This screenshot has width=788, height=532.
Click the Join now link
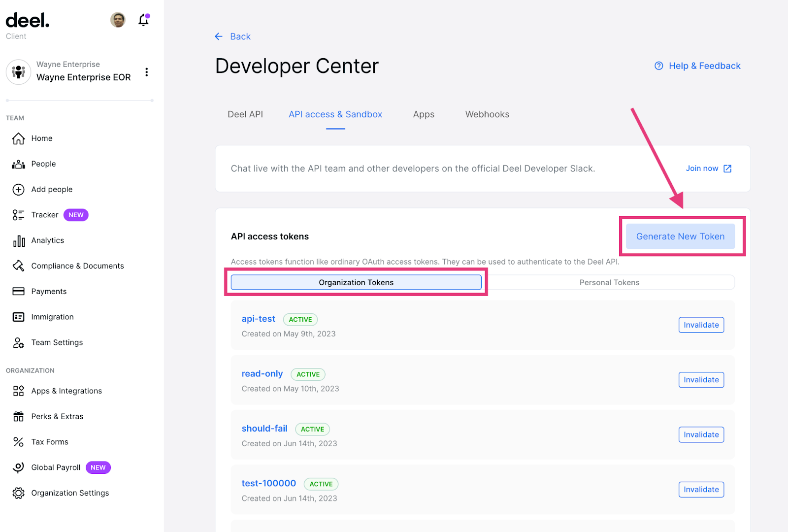pyautogui.click(x=702, y=168)
